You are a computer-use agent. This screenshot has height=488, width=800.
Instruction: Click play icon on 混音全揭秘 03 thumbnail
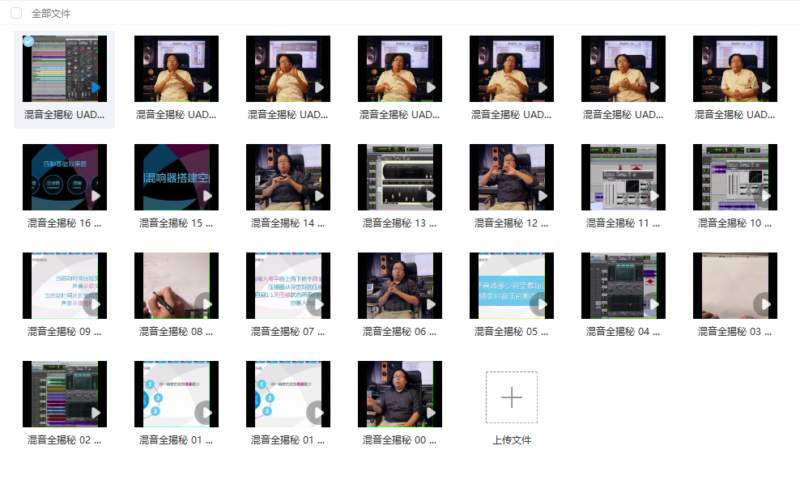(766, 304)
